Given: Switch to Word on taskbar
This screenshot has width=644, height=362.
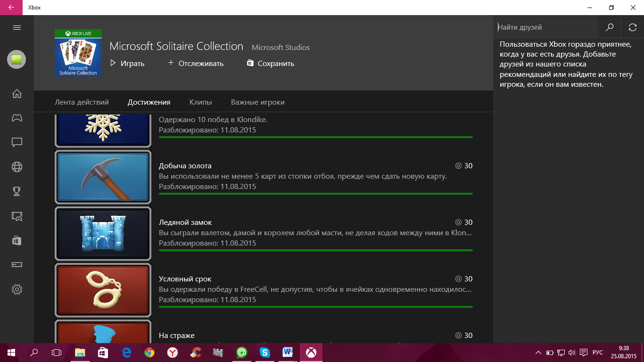Looking at the screenshot, I should tap(288, 353).
